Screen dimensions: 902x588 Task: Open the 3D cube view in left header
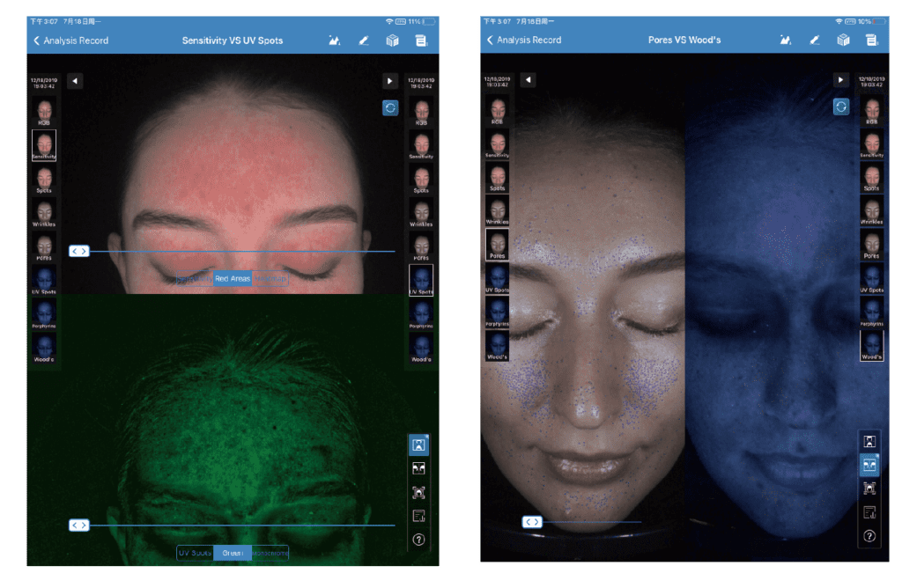coord(392,40)
